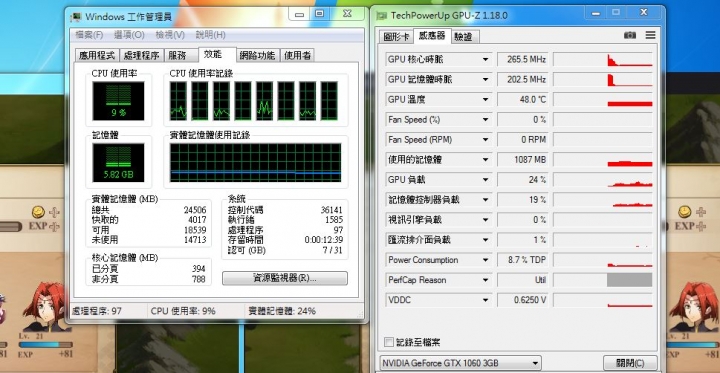Click the 8.7 % TDP value
The image size is (720, 373).
[x=523, y=260]
